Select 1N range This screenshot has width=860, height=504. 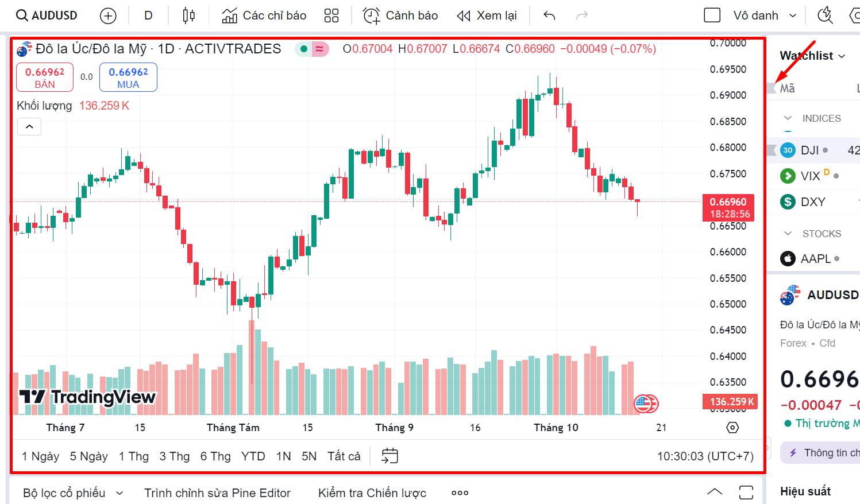(x=283, y=456)
